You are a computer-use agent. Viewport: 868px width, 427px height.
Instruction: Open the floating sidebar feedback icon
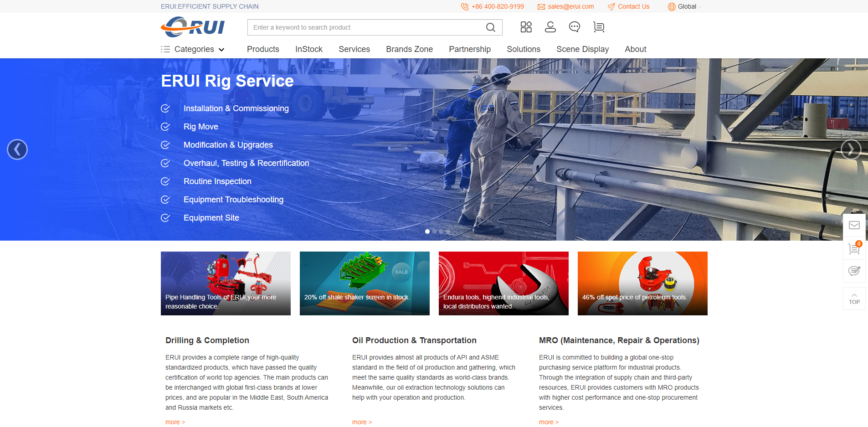tap(854, 271)
